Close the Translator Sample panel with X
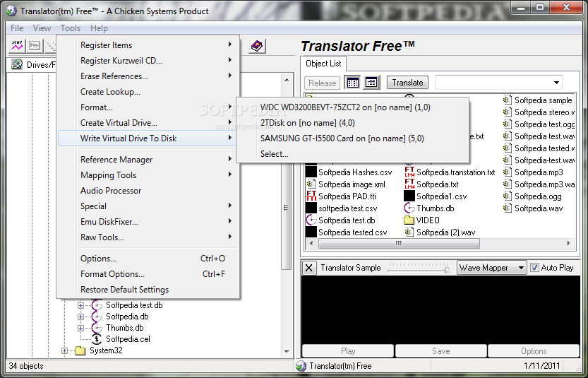This screenshot has height=378, width=588. click(308, 268)
